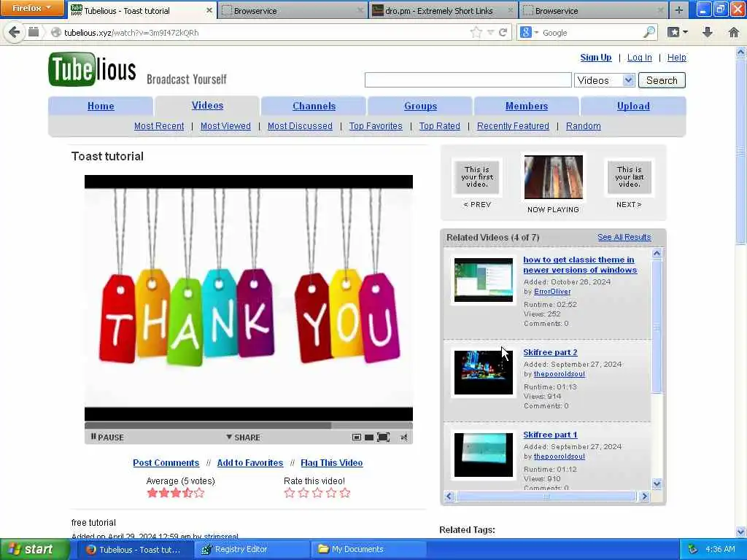
Task: Open the Firefox menu button
Action: (32, 8)
